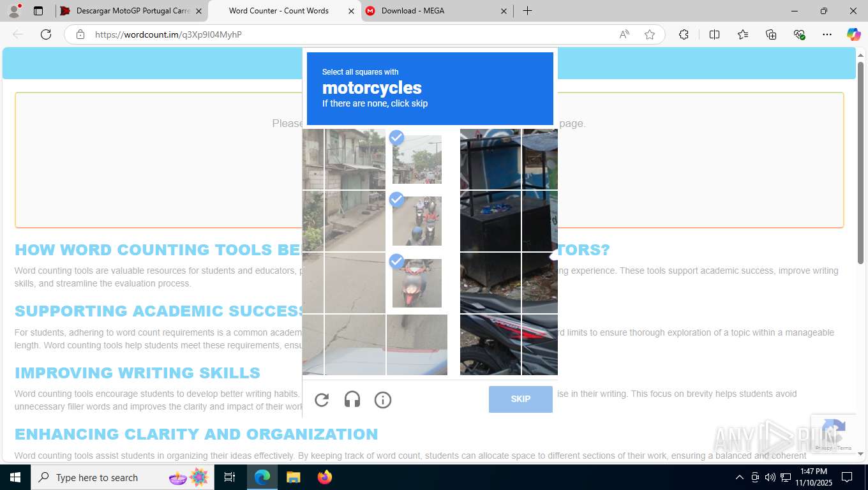The height and width of the screenshot is (490, 868).
Task: Select the pavement tile with a red curb line
Action: tap(417, 345)
